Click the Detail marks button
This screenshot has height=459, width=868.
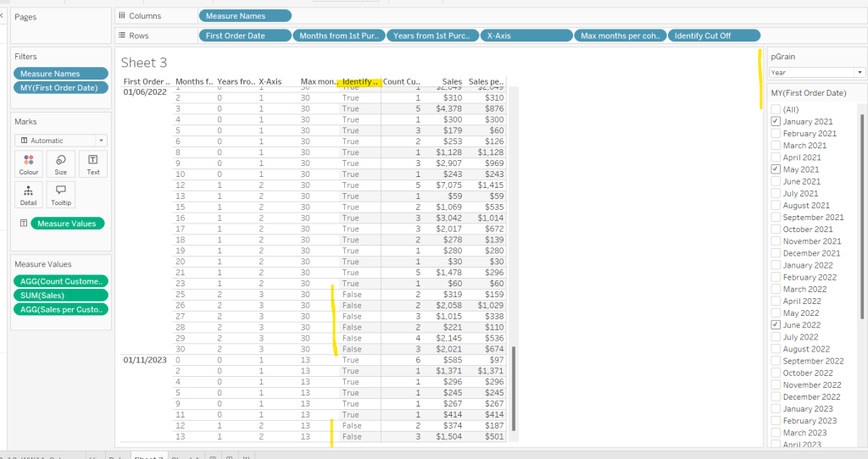pos(29,195)
